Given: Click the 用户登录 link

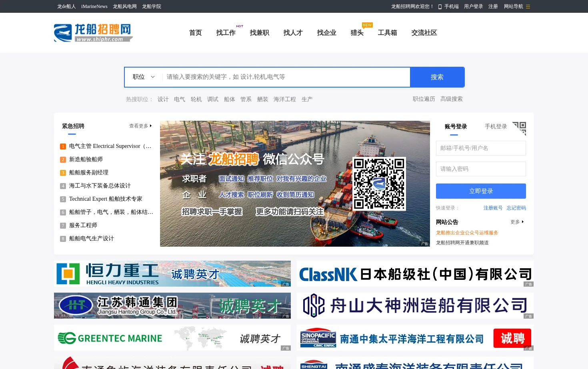Looking at the screenshot, I should (x=474, y=6).
